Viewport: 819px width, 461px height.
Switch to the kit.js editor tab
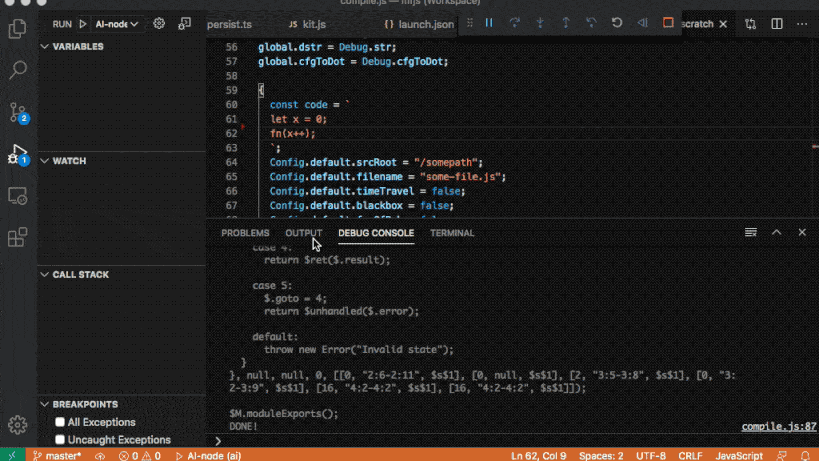point(308,25)
